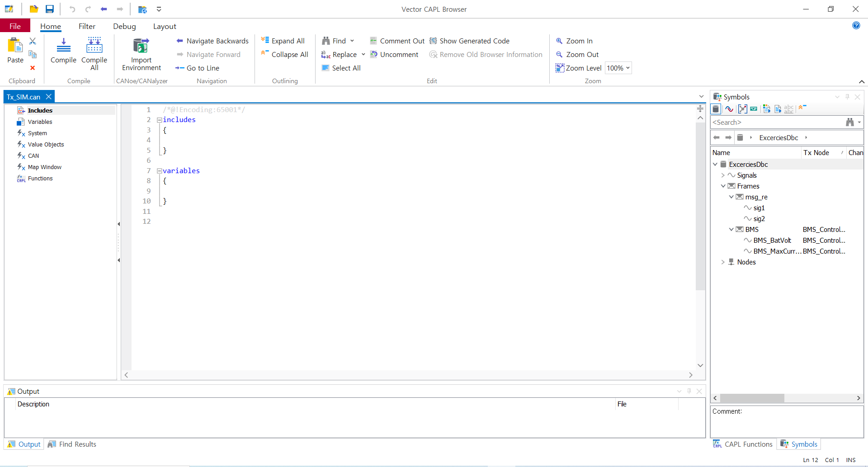Compile the current CAPL file
The width and height of the screenshot is (868, 467).
pyautogui.click(x=63, y=51)
